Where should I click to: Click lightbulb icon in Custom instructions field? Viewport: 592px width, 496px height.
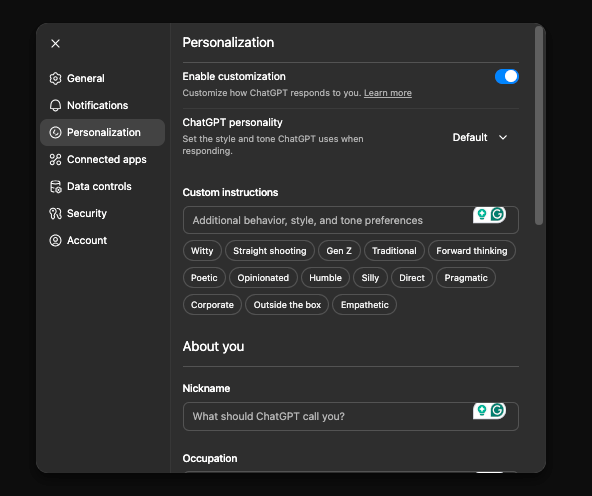pyautogui.click(x=482, y=214)
